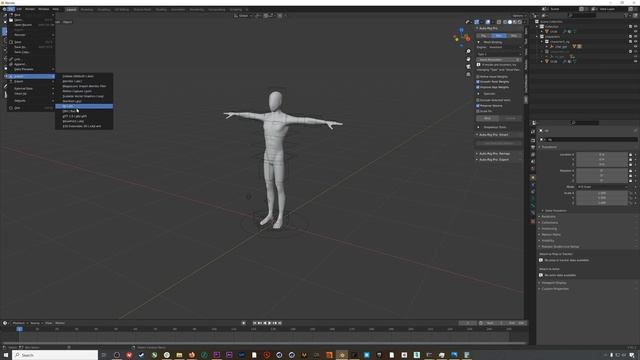This screenshot has width=640, height=360.
Task: Choose Collada (.dae) import option
Action: tap(84, 76)
